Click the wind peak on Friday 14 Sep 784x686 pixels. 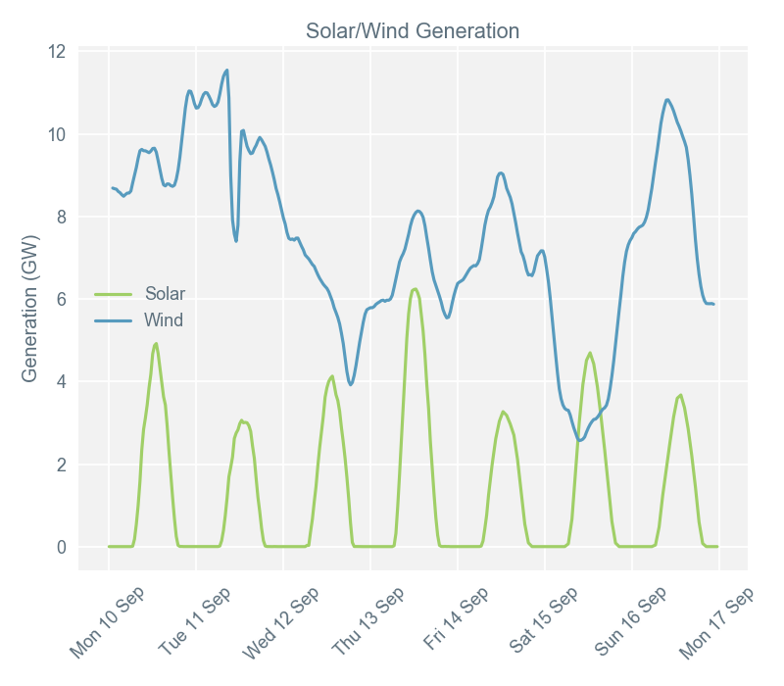[x=501, y=173]
